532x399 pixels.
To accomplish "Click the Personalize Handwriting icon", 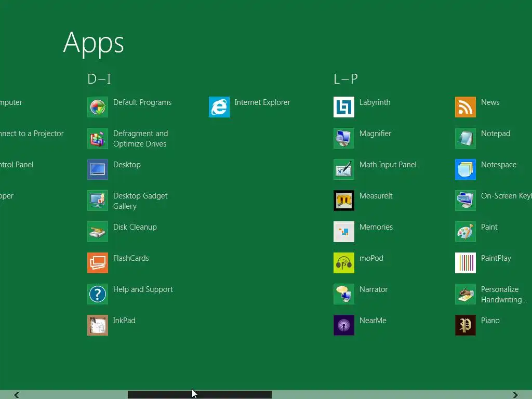I will click(x=465, y=294).
